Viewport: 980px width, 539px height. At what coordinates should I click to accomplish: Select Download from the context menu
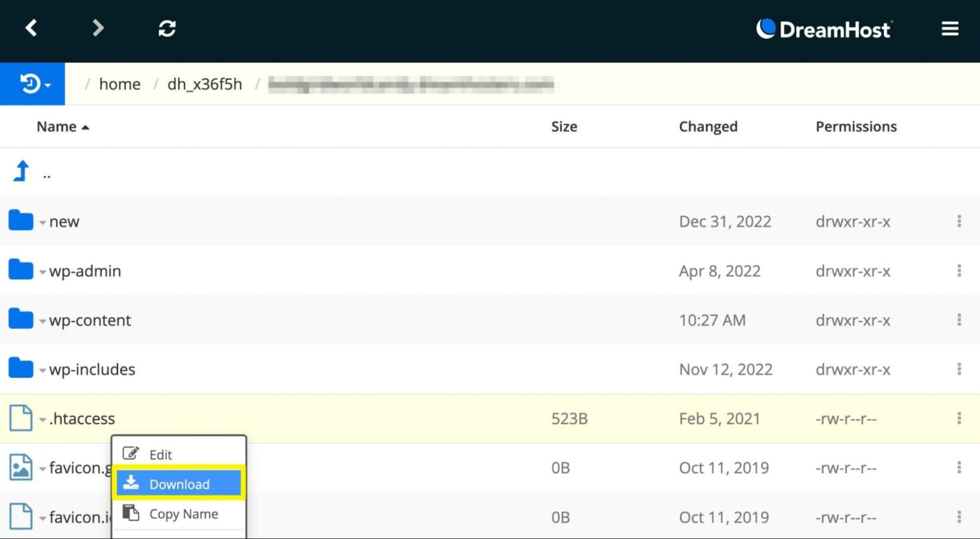179,484
